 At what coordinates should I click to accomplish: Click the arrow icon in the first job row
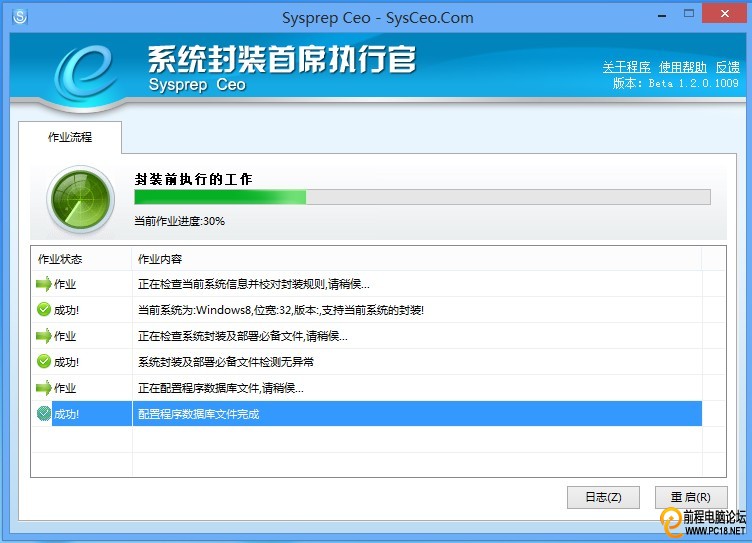(43, 284)
